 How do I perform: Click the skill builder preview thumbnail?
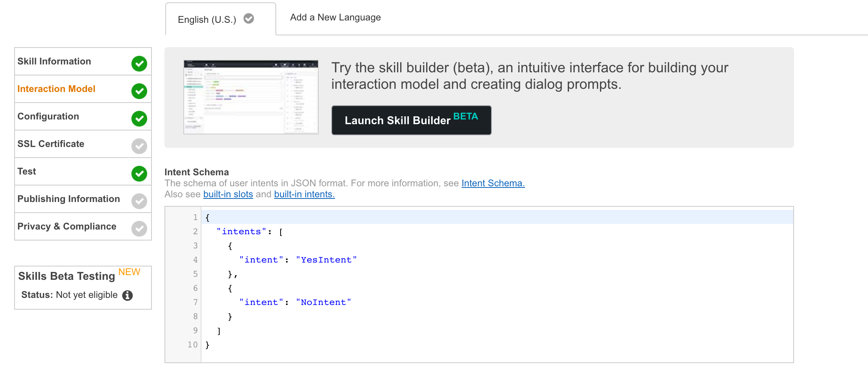click(x=251, y=97)
